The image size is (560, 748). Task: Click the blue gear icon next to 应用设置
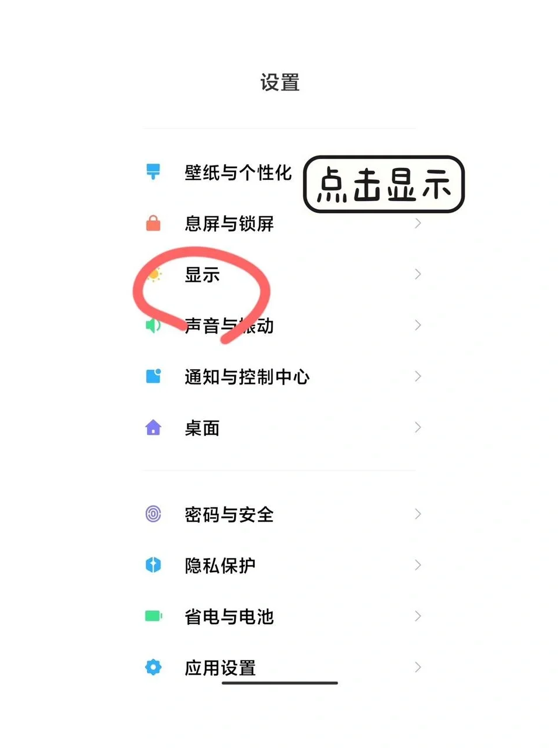coord(153,667)
